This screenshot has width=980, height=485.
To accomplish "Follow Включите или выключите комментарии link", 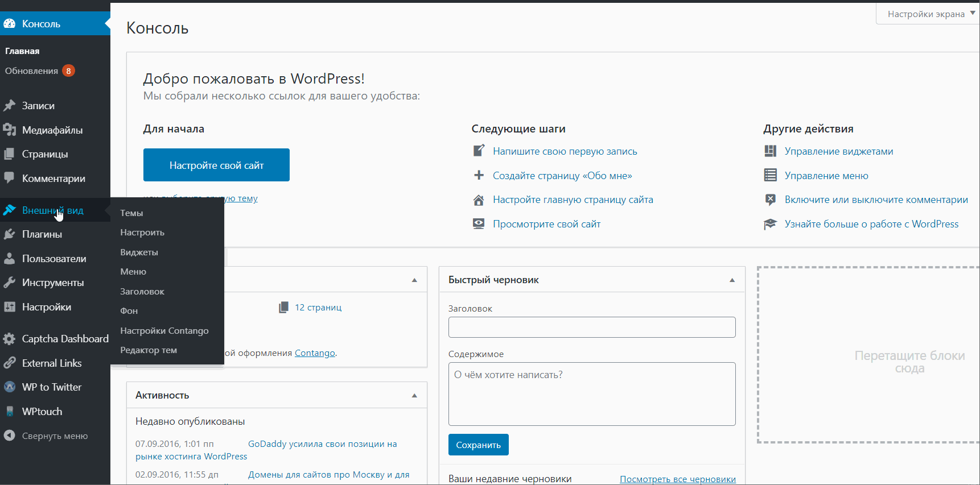I will [x=876, y=200].
